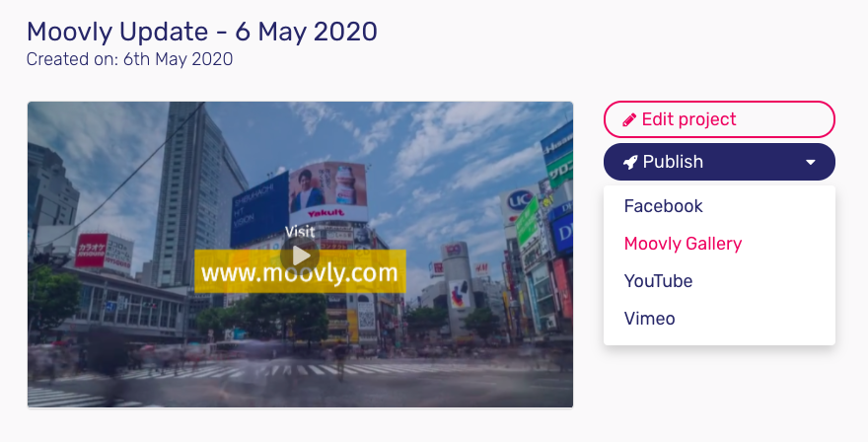Open the project with Edit project

tap(719, 119)
